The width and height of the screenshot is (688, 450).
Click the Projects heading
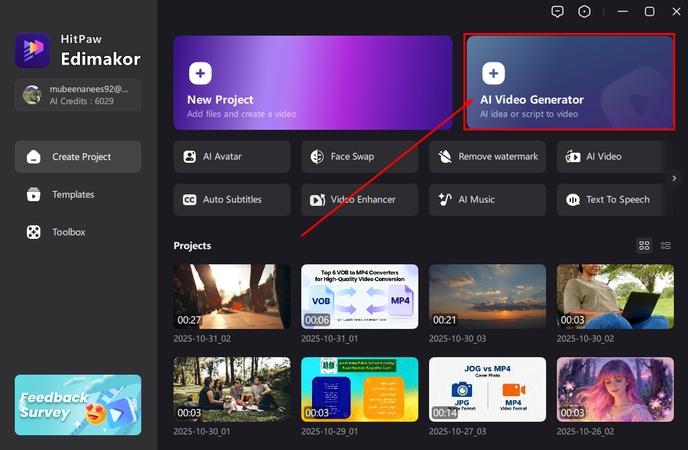192,246
